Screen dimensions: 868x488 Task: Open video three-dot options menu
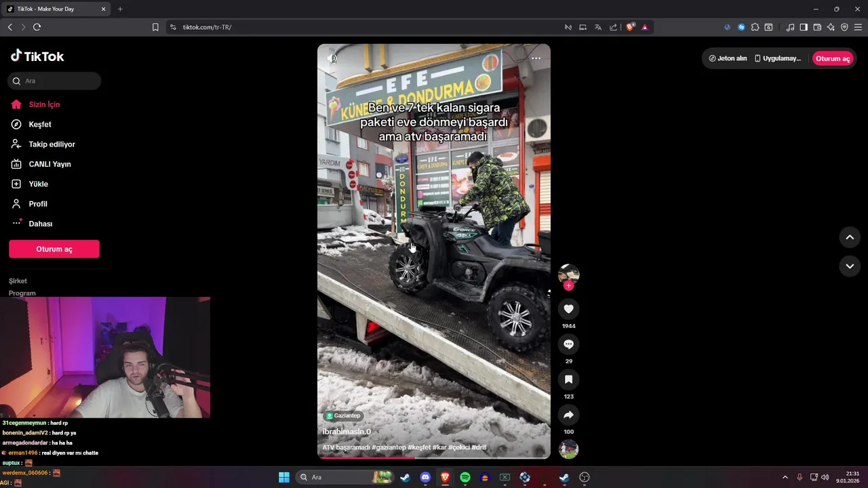[x=536, y=58]
